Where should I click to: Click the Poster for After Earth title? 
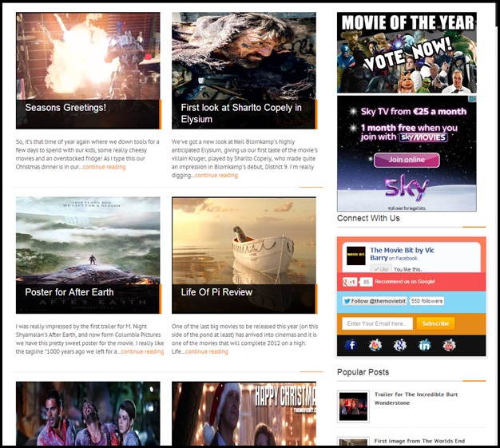coord(69,292)
